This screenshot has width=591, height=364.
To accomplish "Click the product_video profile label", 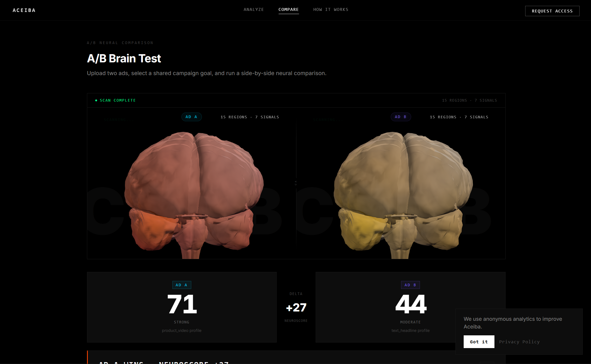I will coord(181,331).
